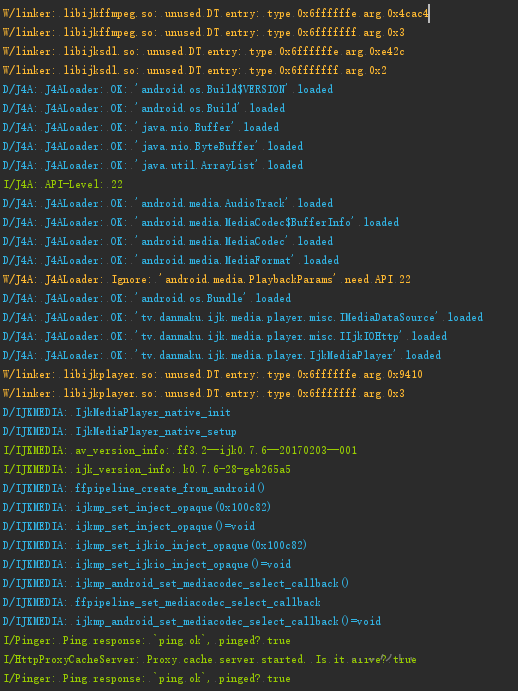The width and height of the screenshot is (518, 691).
Task: Click the IMediaDataSource loaded log line
Action: 243,317
